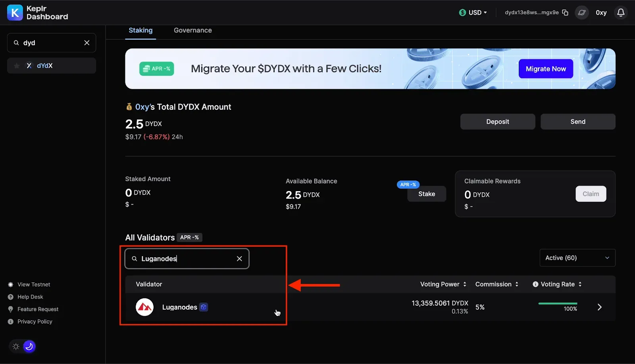
Task: Click the APR badge in banner
Action: [x=157, y=69]
